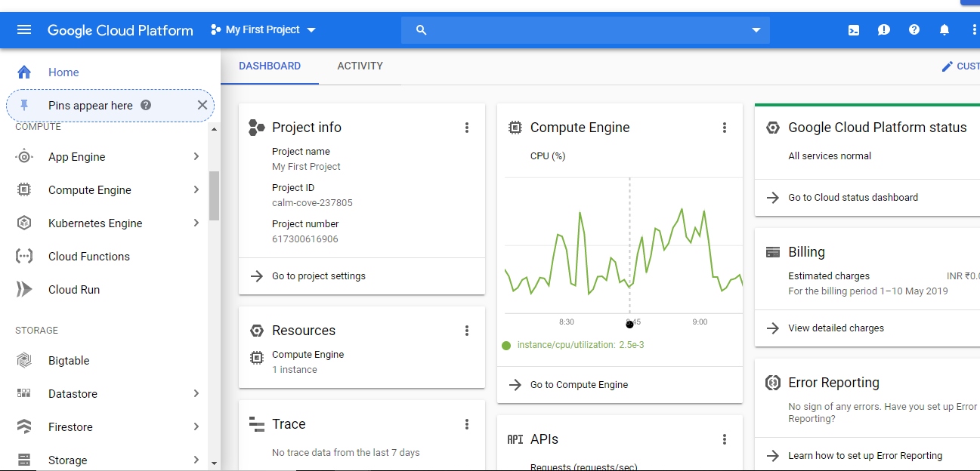Image resolution: width=980 pixels, height=471 pixels.
Task: Click the Compute Engine chip icon in sidebar
Action: point(24,190)
